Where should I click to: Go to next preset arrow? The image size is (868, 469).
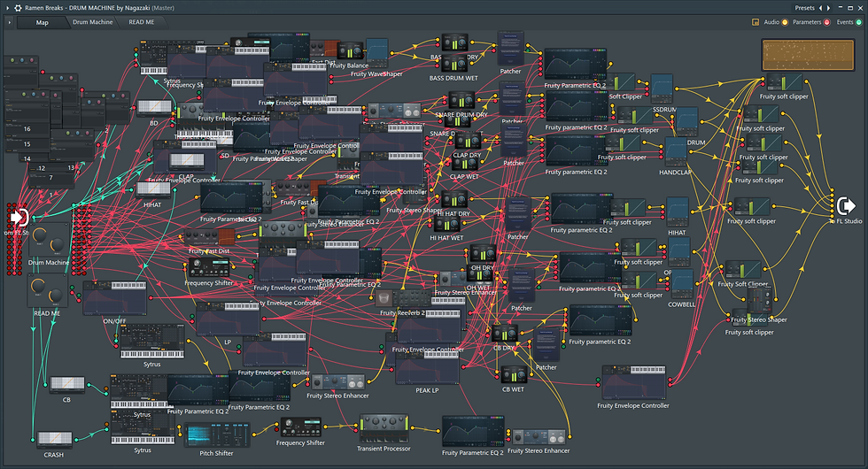coord(829,8)
